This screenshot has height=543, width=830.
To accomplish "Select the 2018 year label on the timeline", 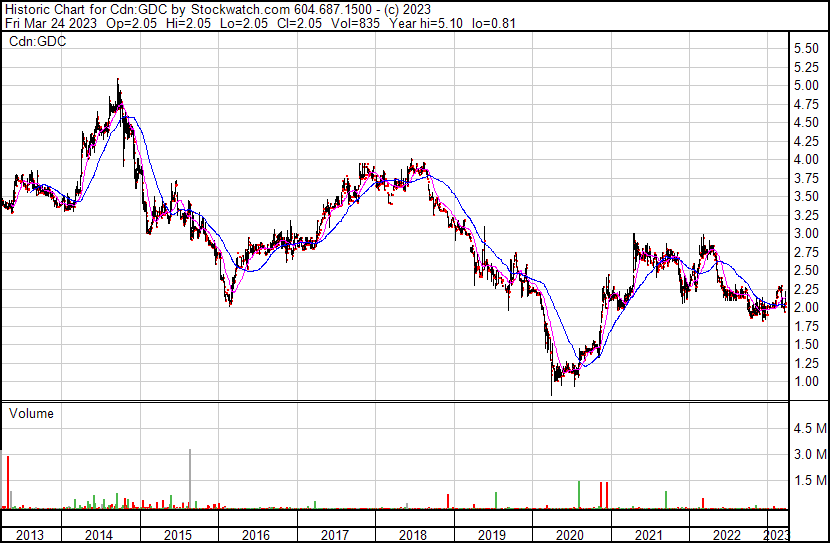I will pos(413,534).
